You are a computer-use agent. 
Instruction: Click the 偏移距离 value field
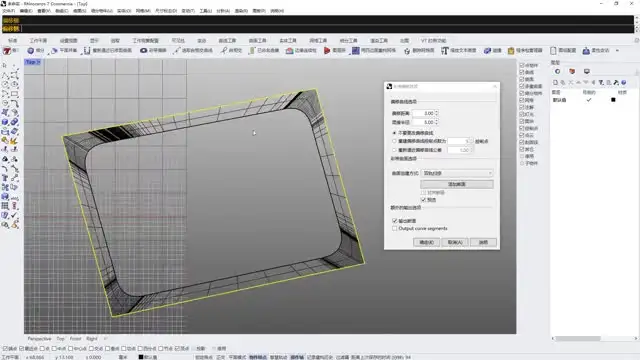[x=423, y=113]
